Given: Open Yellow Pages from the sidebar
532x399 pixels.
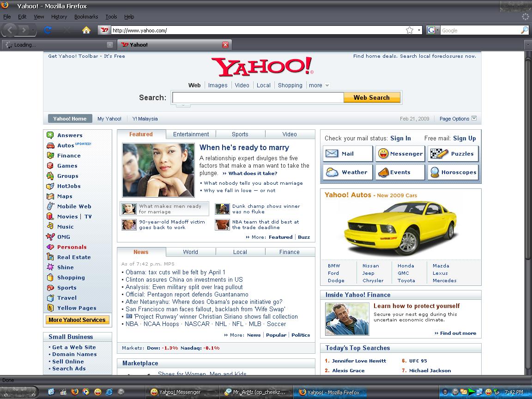Looking at the screenshot, I should point(77,308).
